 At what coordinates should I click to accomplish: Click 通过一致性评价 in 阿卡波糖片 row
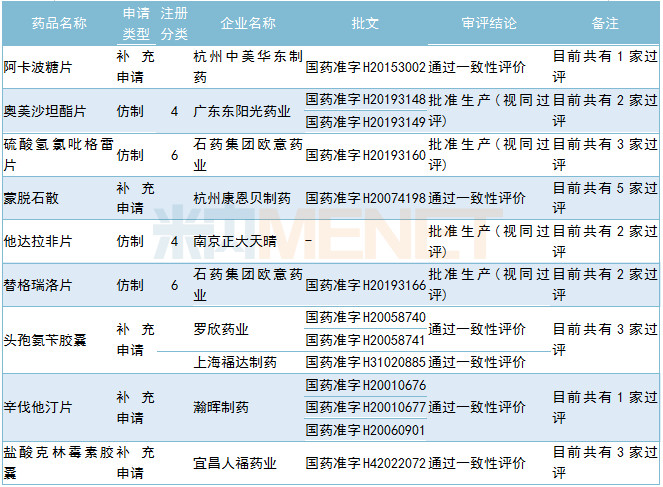tap(477, 67)
